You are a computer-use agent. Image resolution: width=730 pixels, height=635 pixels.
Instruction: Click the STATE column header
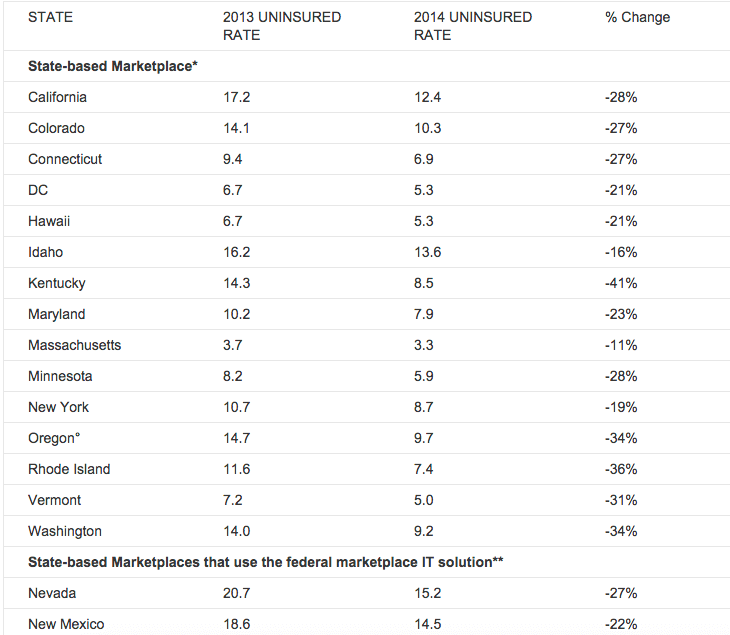click(50, 17)
